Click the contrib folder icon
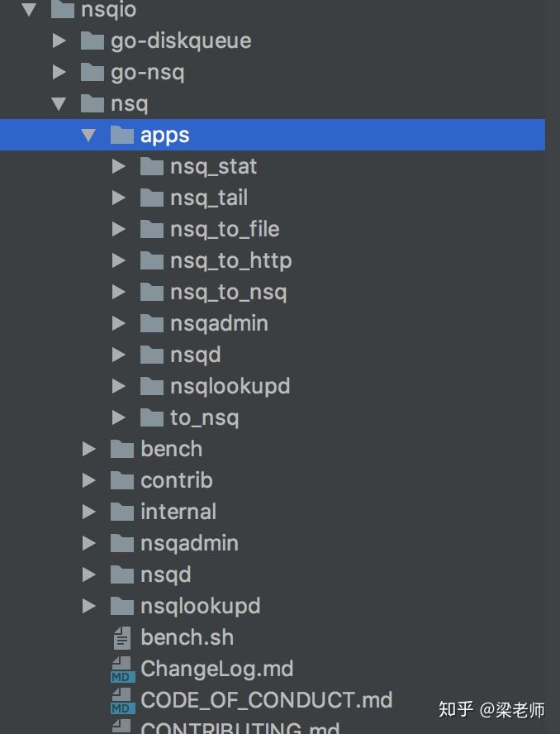 [x=121, y=480]
